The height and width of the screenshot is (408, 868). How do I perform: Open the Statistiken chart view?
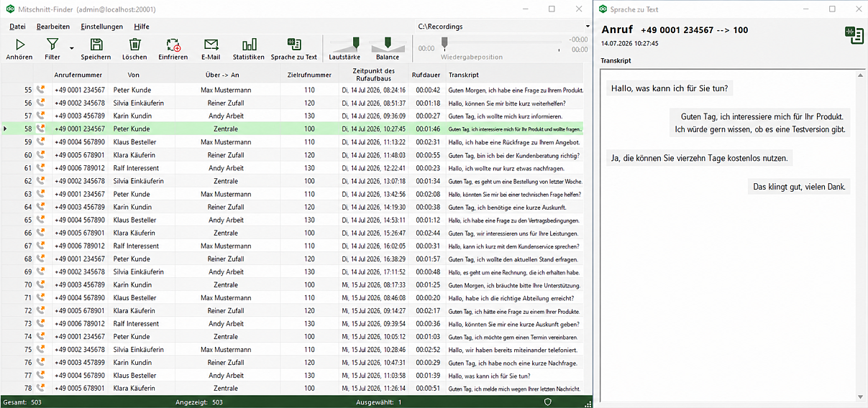coord(249,49)
